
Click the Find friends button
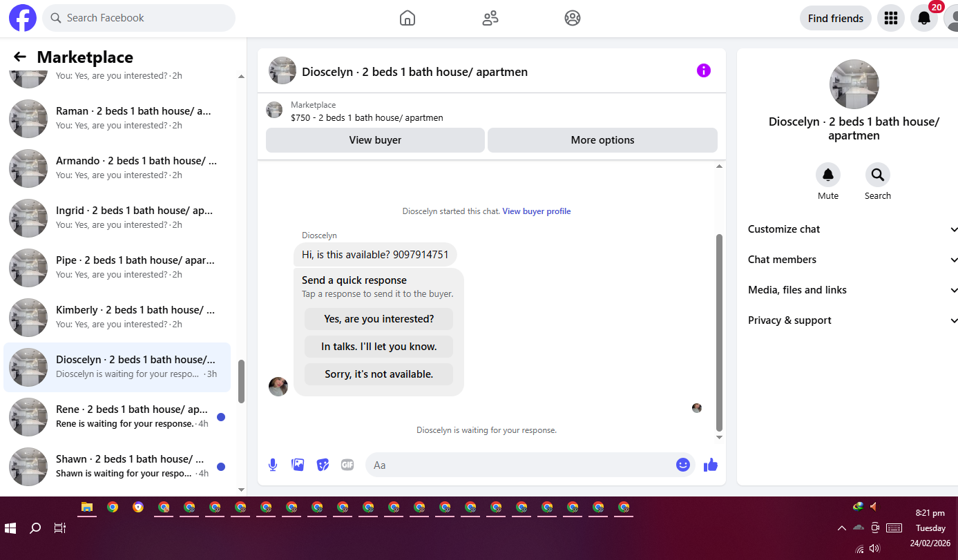click(x=836, y=19)
